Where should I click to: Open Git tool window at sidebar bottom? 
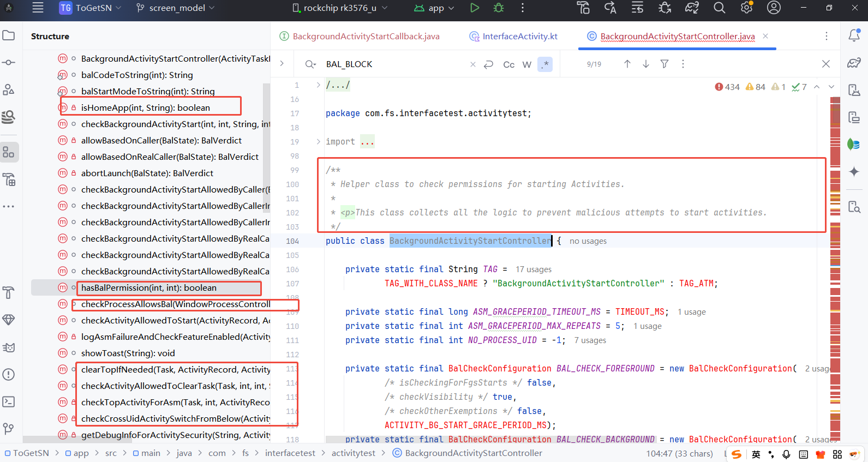pyautogui.click(x=9, y=429)
